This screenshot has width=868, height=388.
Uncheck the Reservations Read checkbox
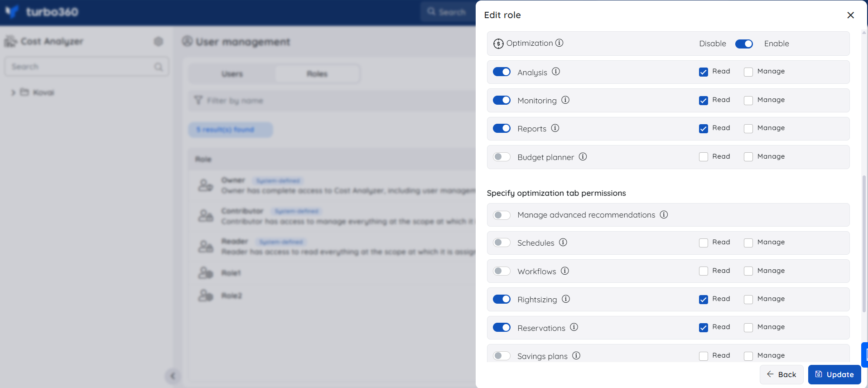[x=703, y=328]
